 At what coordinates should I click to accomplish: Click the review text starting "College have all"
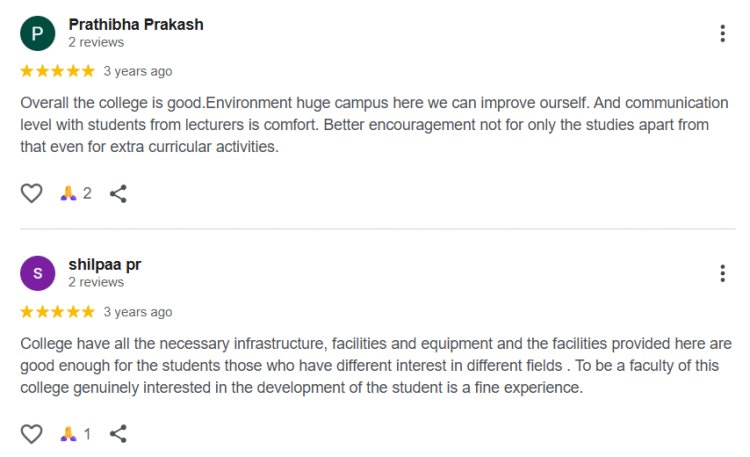[x=375, y=365]
